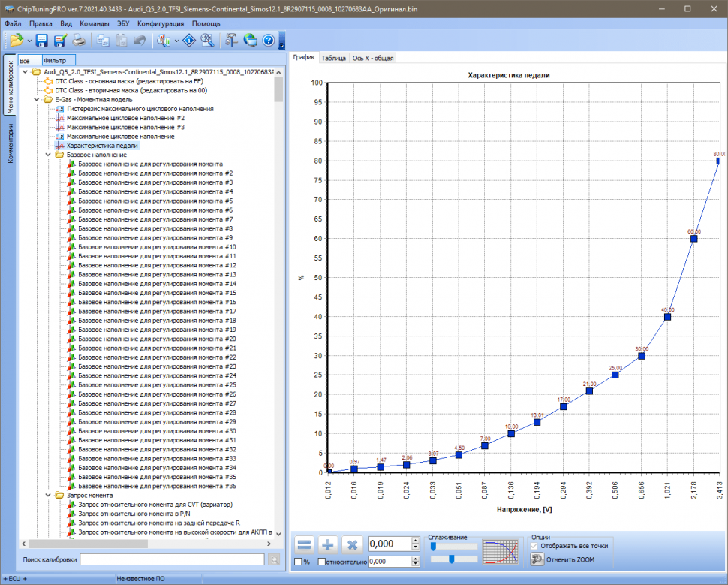Toggle the 'относительно' checkbox

[x=322, y=562]
